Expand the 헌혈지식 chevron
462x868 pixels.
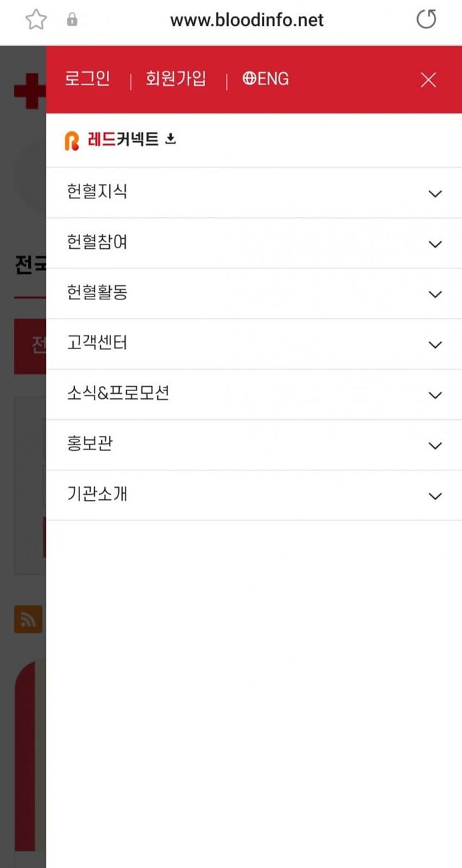click(x=435, y=193)
